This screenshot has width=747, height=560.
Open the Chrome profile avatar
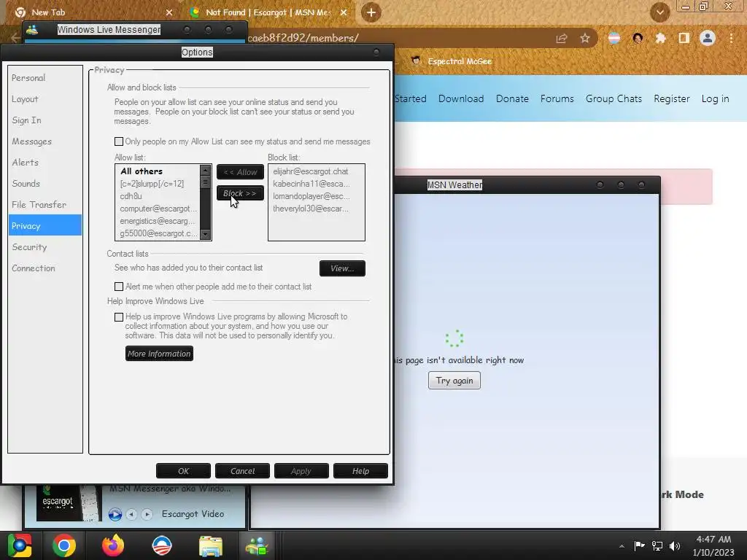[708, 38]
